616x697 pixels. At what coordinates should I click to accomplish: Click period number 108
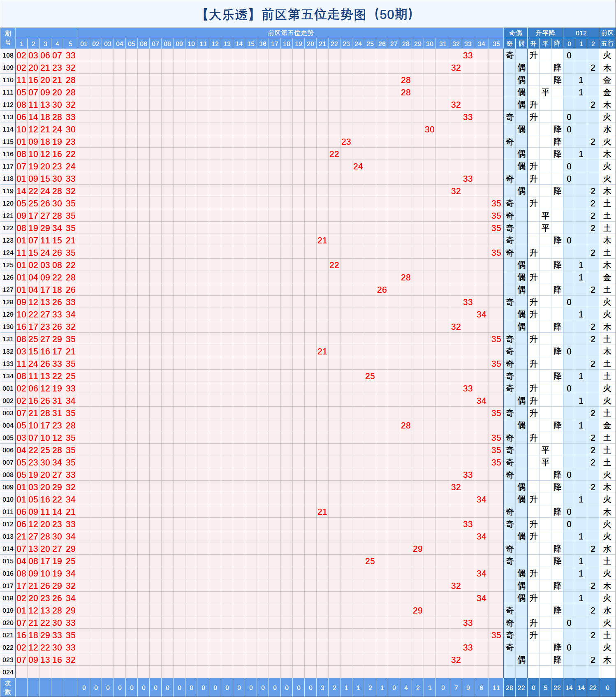click(x=8, y=55)
